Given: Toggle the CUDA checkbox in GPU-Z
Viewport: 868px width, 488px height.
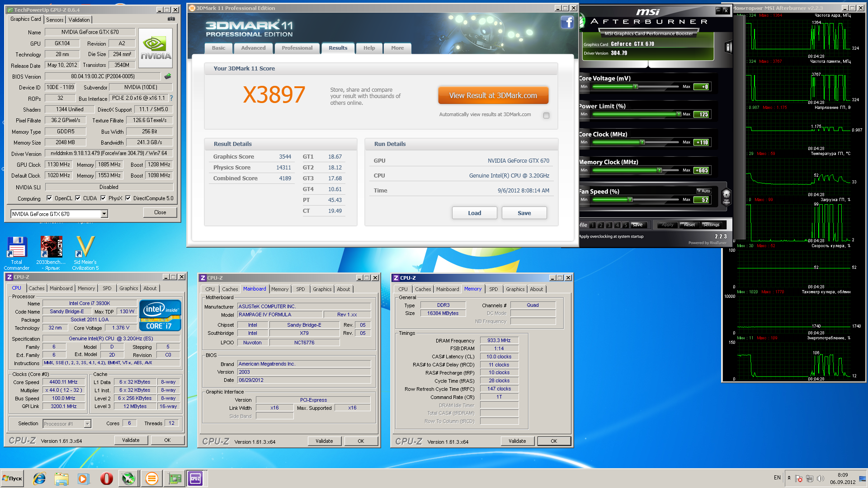Looking at the screenshot, I should click(78, 198).
